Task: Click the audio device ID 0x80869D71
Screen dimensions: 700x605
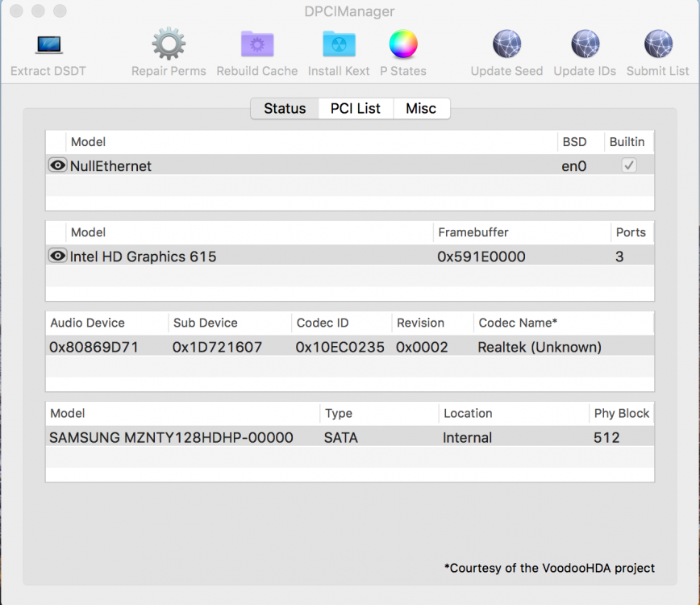Action: (94, 347)
